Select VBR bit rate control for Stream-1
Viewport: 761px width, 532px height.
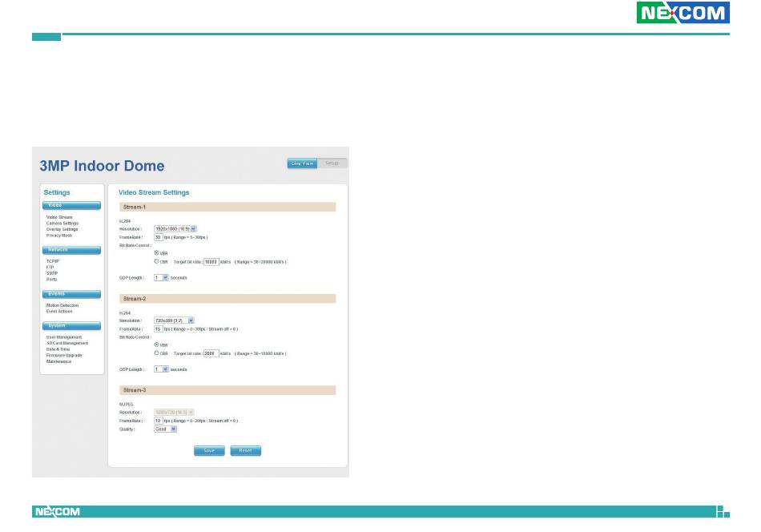pos(156,253)
